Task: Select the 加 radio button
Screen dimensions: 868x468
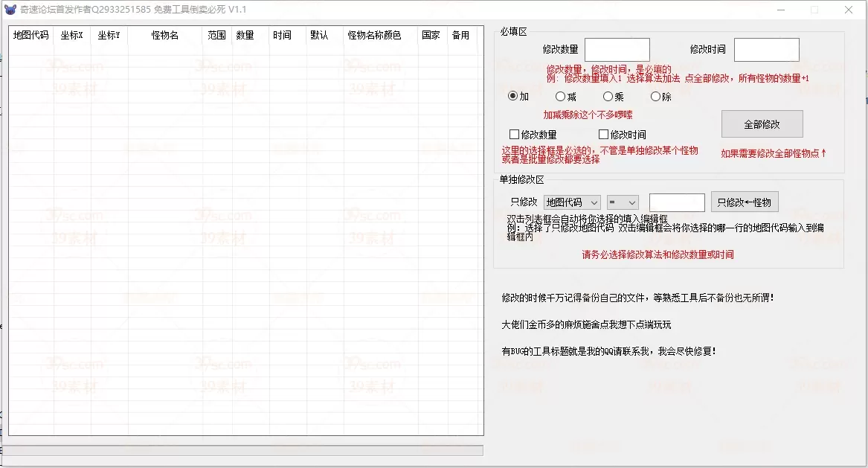Action: (x=513, y=96)
